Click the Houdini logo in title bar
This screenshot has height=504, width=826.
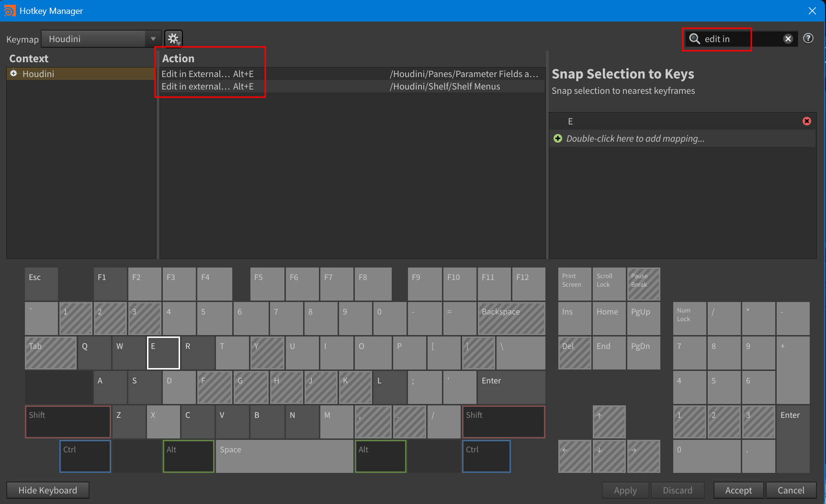coord(10,11)
